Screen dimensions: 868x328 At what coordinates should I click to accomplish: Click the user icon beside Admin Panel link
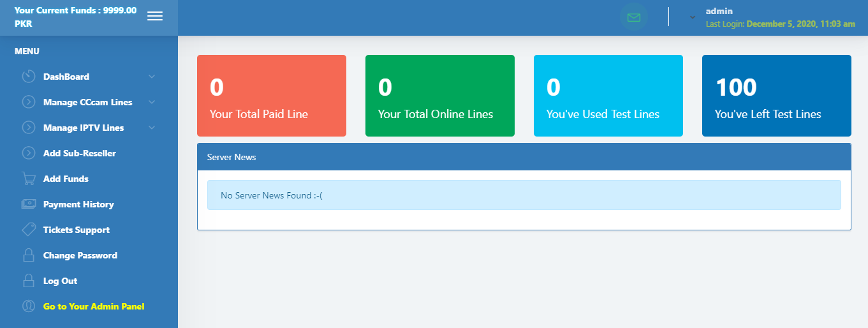pos(29,306)
